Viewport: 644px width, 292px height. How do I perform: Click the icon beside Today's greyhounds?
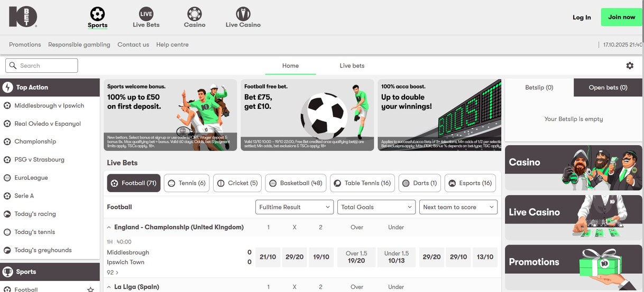[x=7, y=250]
